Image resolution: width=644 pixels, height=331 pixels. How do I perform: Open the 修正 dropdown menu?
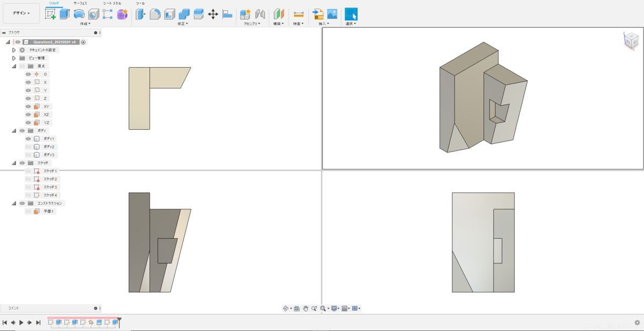tap(183, 24)
